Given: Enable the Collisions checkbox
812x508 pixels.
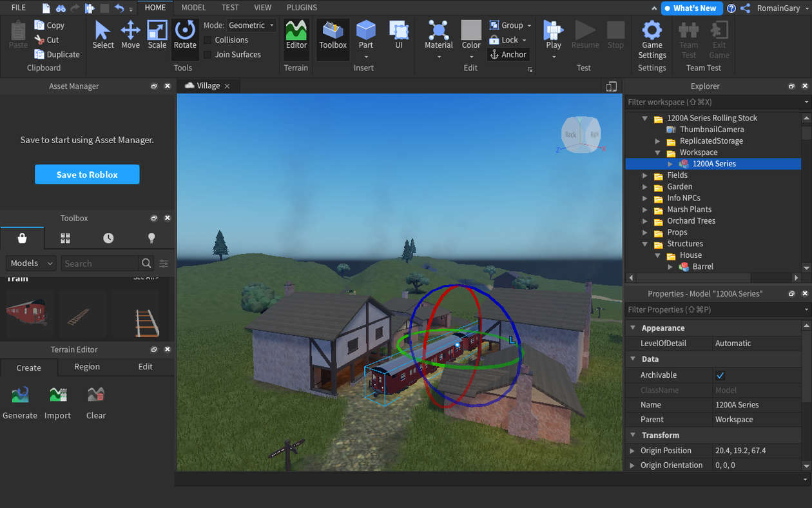Looking at the screenshot, I should (208, 40).
